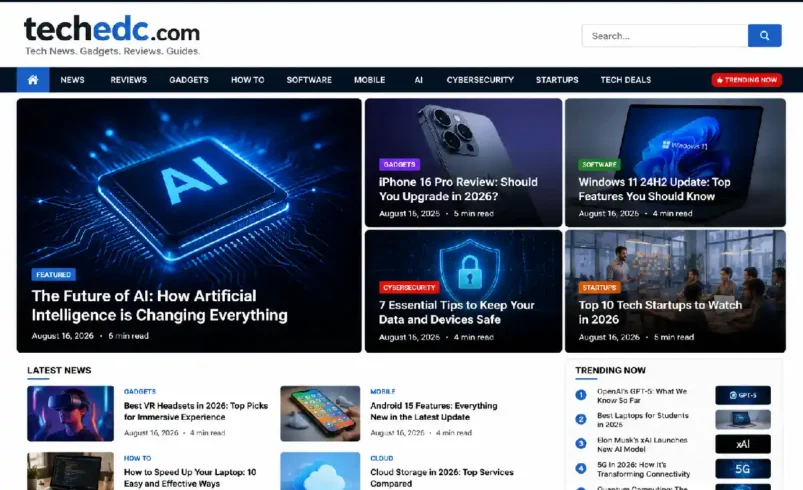This screenshot has width=803, height=490.
Task: Click the FEATURED badge on AI article
Action: point(54,275)
